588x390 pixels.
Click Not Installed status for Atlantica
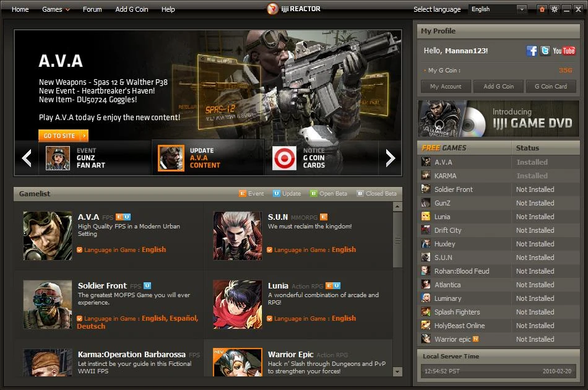click(535, 285)
